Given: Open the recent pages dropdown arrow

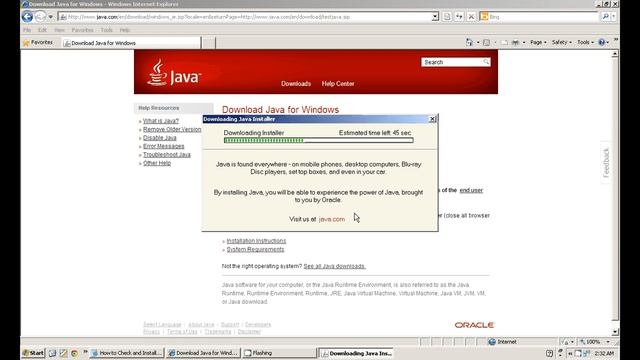Looking at the screenshot, I should coord(51,17).
